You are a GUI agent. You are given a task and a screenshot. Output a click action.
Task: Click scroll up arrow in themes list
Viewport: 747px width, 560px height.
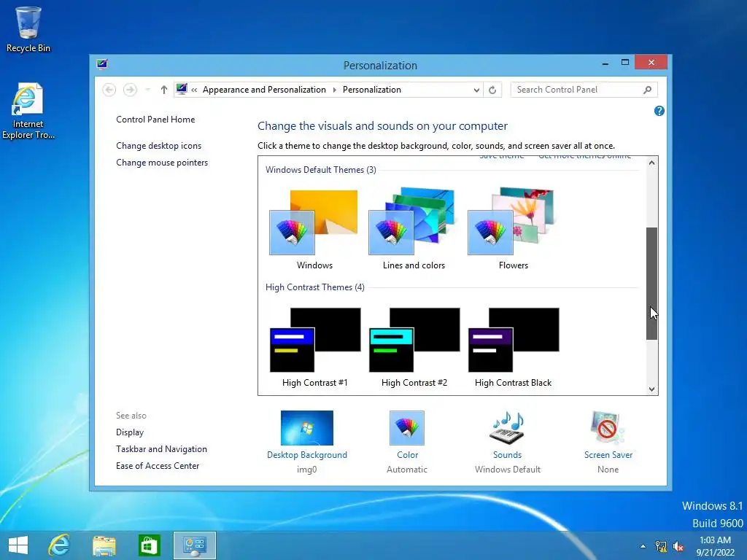pos(651,163)
